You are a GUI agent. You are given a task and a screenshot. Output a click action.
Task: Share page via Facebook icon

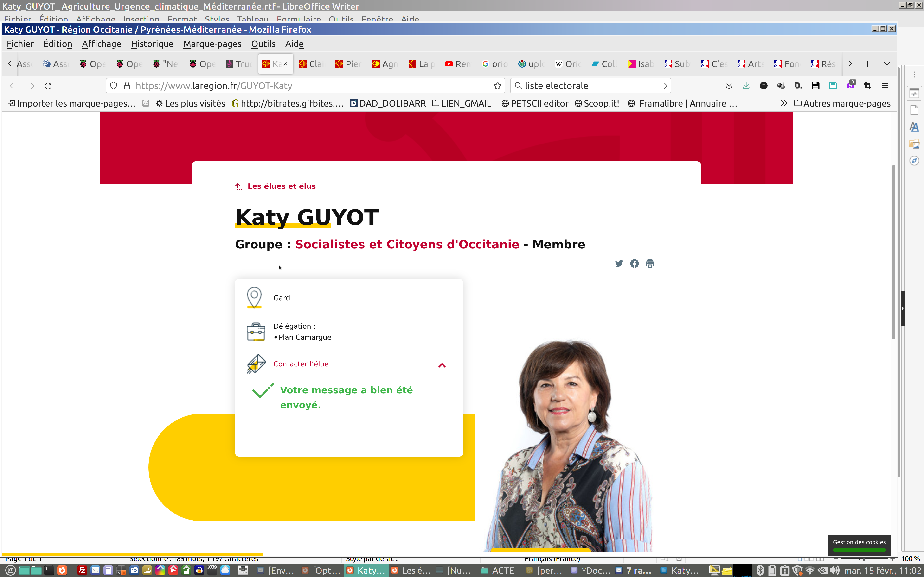[x=634, y=263]
